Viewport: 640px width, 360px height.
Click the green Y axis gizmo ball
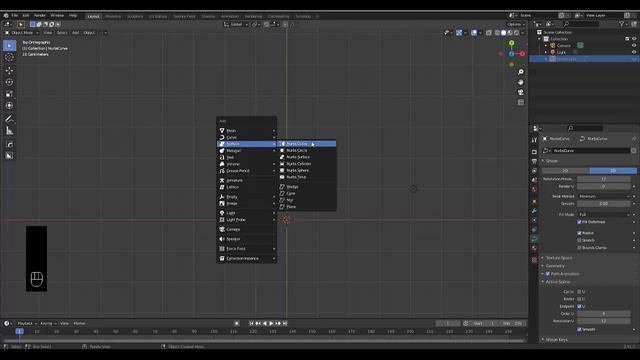tap(511, 43)
